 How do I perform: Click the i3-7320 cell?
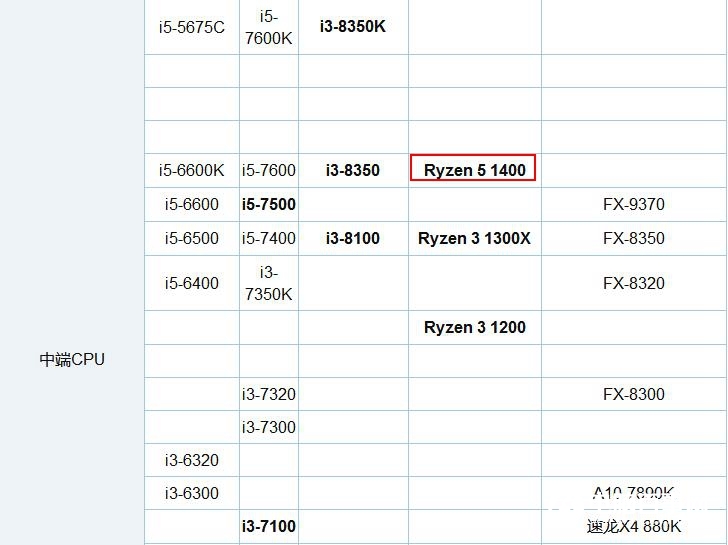point(268,394)
